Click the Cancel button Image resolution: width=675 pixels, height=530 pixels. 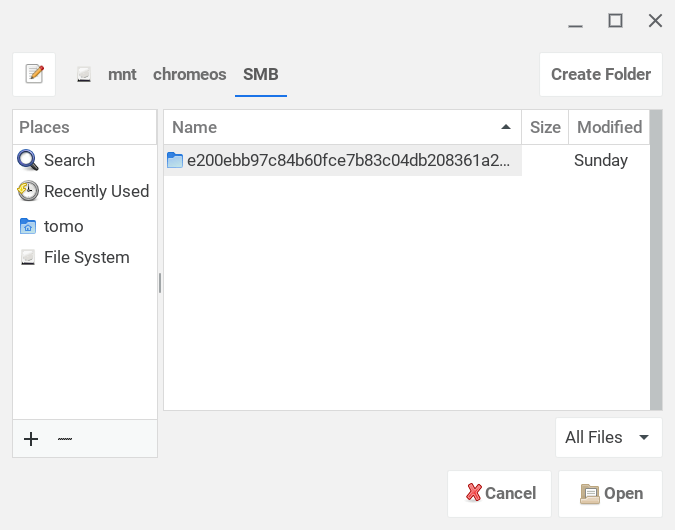coord(499,493)
